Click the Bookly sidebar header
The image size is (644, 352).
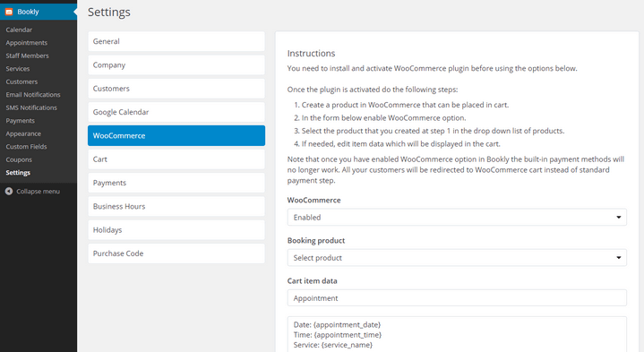tap(39, 12)
